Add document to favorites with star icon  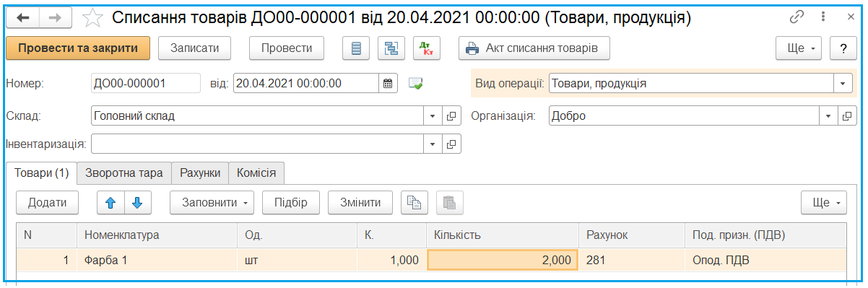pyautogui.click(x=93, y=17)
